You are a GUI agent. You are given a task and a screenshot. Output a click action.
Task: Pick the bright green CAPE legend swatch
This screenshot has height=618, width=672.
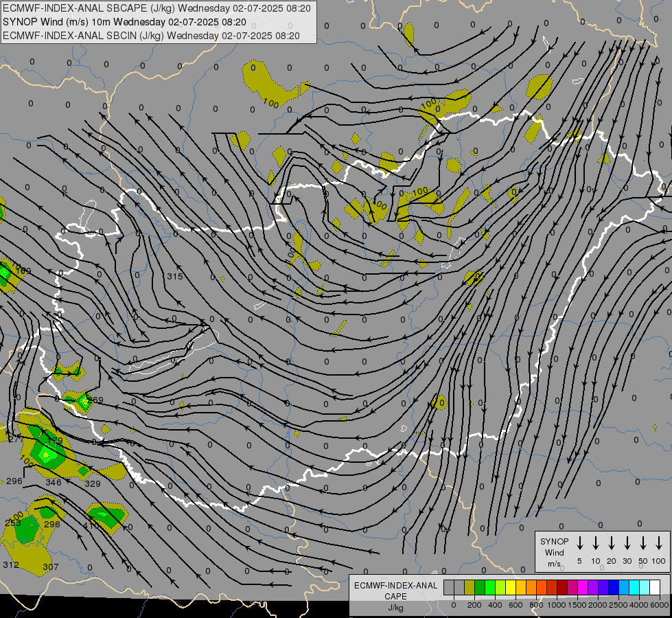[490, 587]
